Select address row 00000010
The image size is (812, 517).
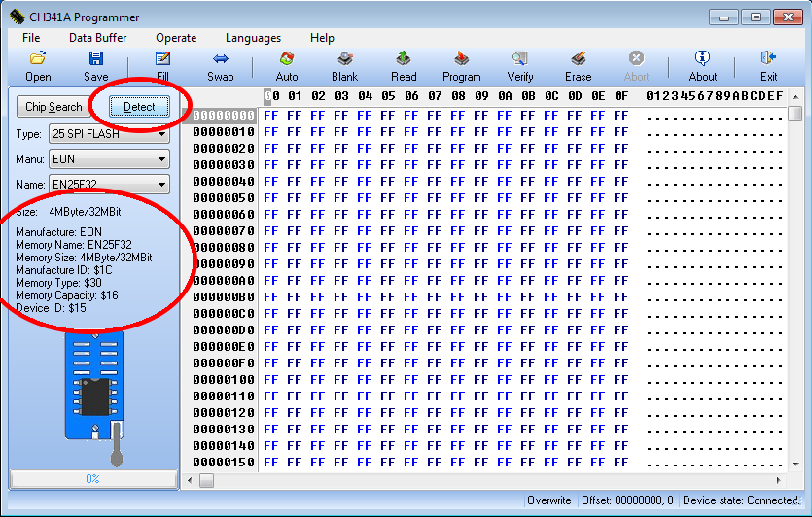pyautogui.click(x=224, y=132)
